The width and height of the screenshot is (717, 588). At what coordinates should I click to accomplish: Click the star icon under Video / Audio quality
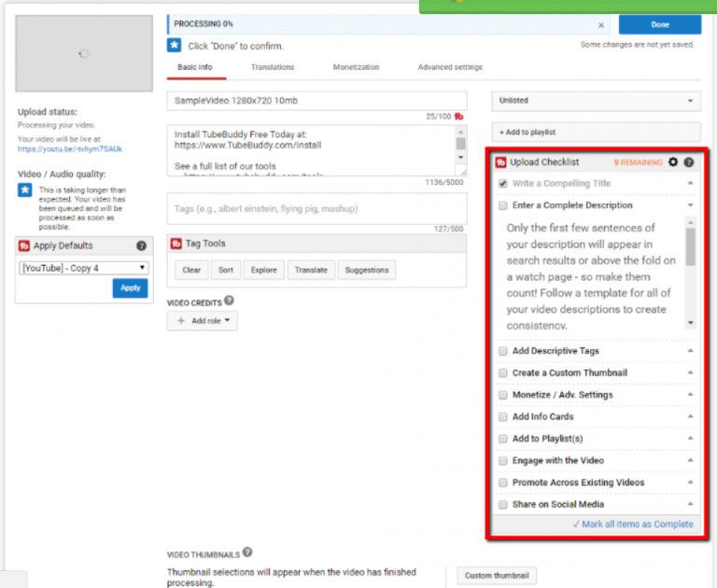[x=24, y=189]
